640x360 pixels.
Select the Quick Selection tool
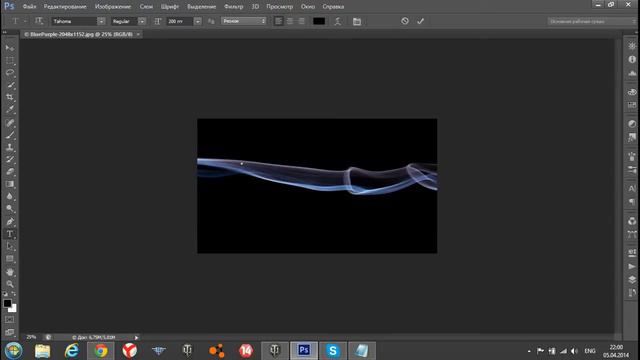point(10,85)
